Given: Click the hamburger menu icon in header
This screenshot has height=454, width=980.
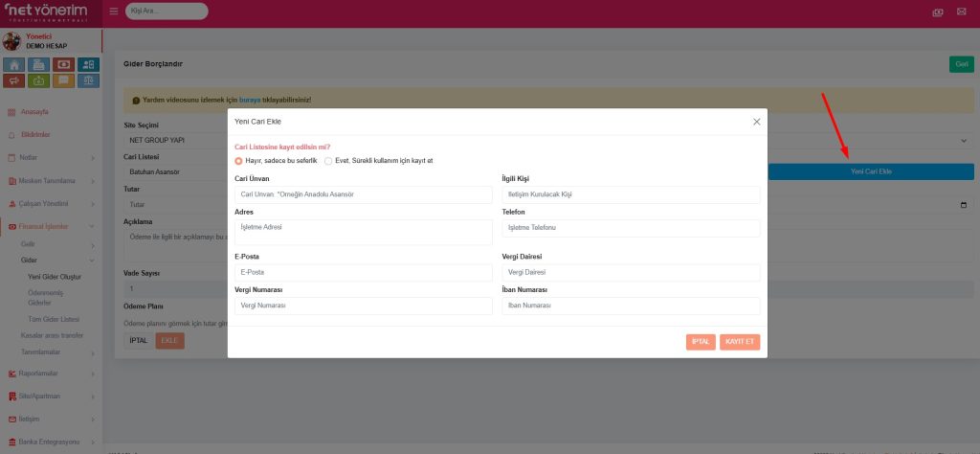Looking at the screenshot, I should [114, 11].
